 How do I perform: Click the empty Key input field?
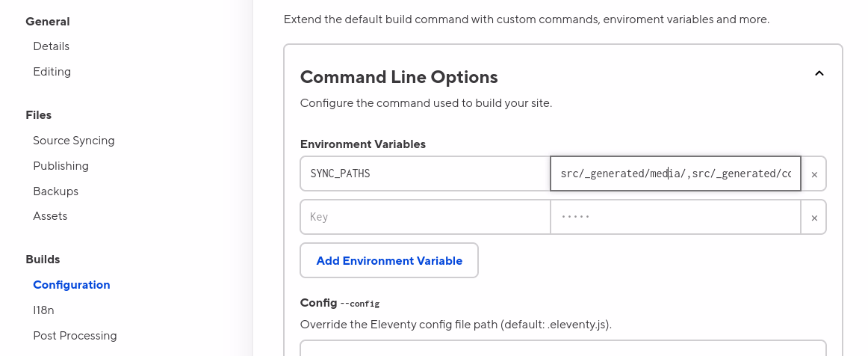[424, 217]
